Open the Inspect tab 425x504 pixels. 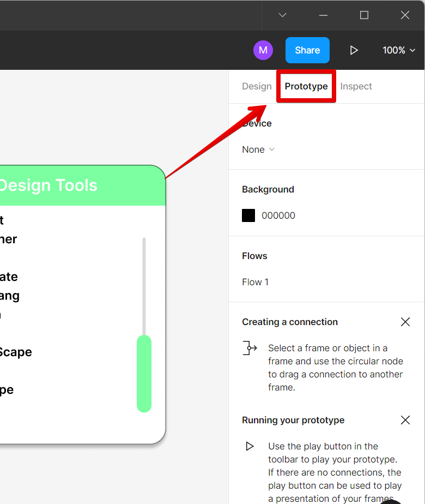pyautogui.click(x=356, y=86)
